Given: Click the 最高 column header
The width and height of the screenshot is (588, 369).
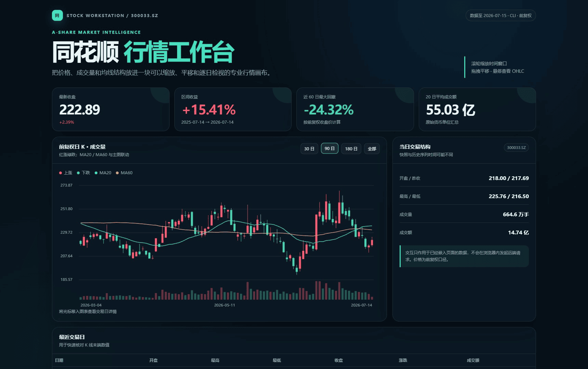Looking at the screenshot, I should click(215, 360).
